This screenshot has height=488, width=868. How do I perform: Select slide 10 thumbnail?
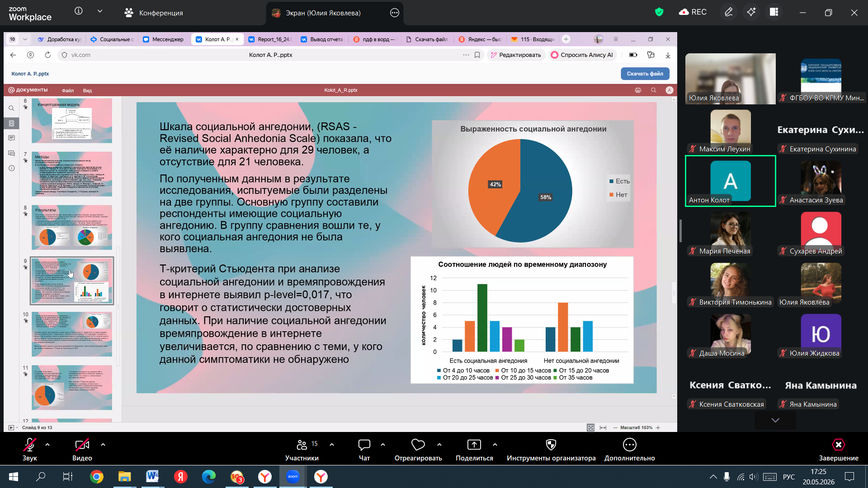coord(71,334)
